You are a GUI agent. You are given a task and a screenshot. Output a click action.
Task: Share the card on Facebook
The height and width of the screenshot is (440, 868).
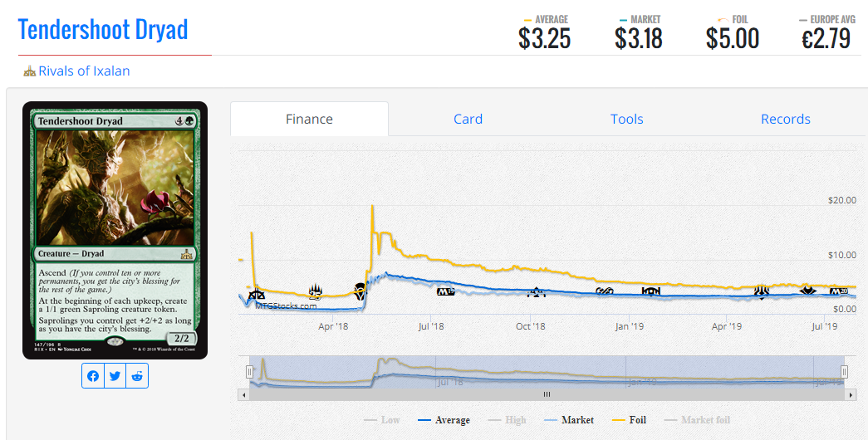click(93, 376)
